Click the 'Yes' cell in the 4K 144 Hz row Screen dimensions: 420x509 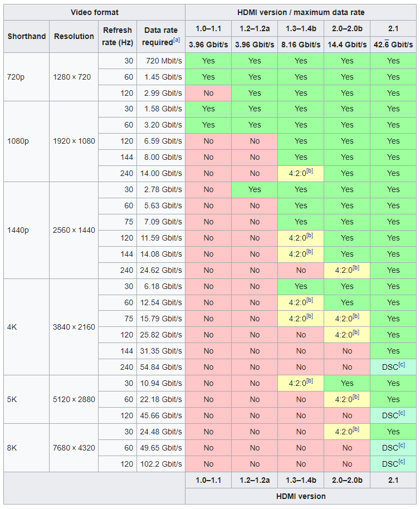393,351
